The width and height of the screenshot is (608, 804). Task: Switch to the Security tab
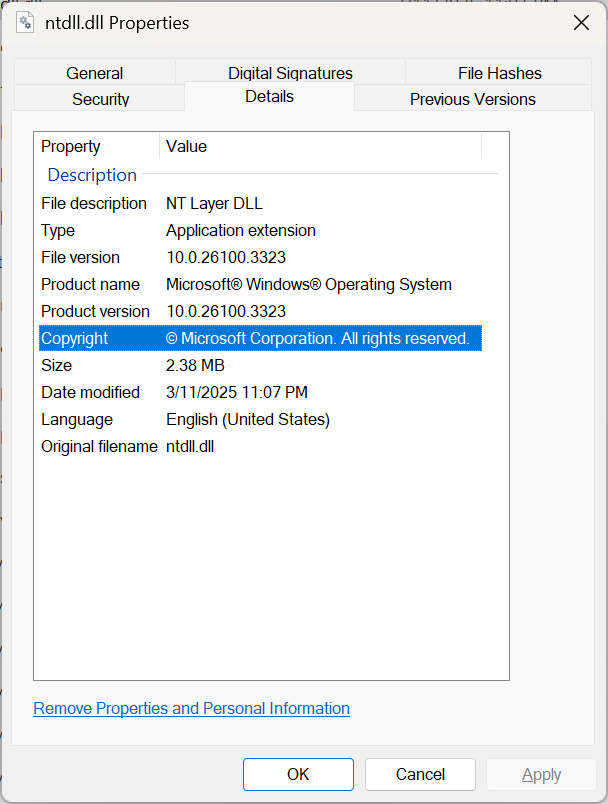[100, 98]
